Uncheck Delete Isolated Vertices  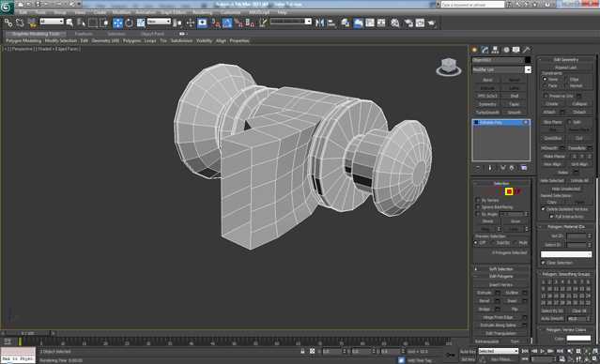543,209
